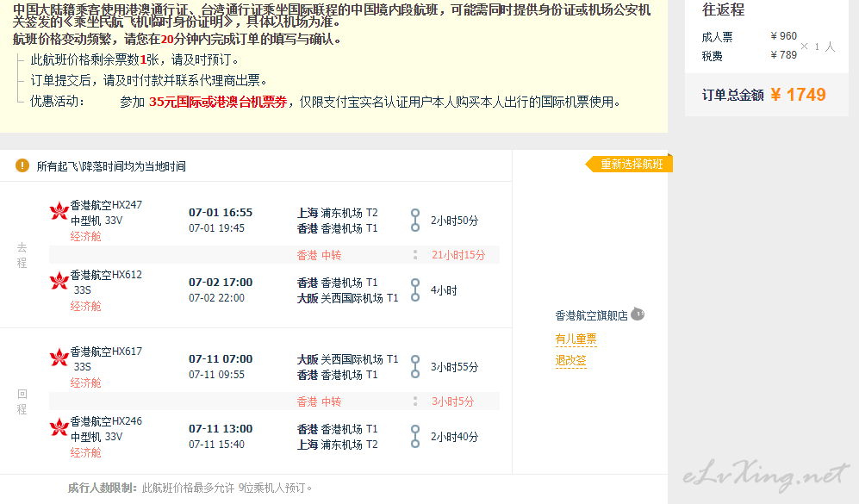
Task: Click the 3小时55分 flight duration
Action: pos(455,366)
